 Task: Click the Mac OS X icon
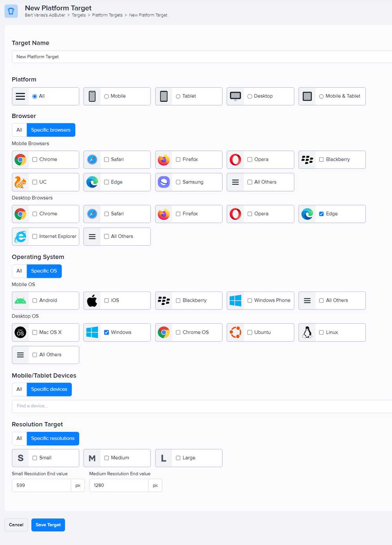(20, 333)
